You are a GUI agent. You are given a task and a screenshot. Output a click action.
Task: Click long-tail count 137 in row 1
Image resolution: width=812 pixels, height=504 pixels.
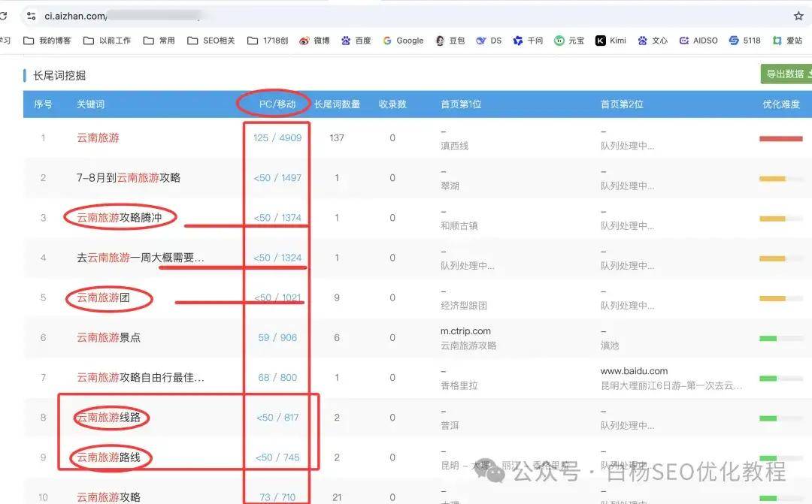pyautogui.click(x=337, y=137)
